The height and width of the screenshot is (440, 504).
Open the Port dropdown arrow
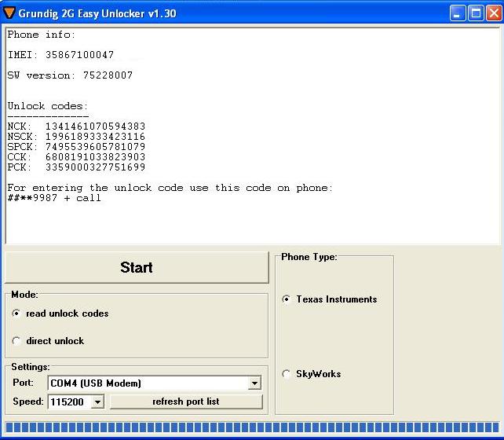[x=254, y=383]
